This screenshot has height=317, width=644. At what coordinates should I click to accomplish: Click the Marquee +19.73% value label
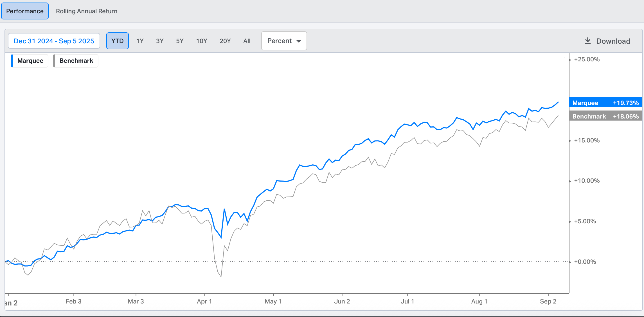605,103
